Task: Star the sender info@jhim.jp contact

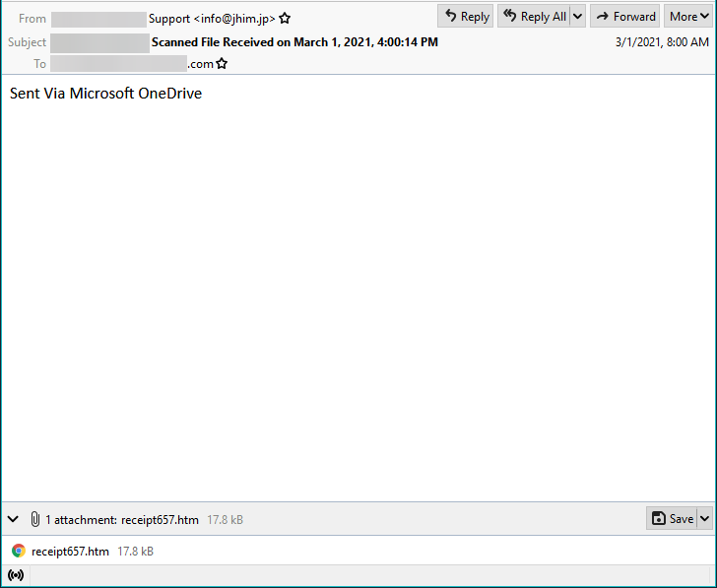Action: click(x=285, y=19)
